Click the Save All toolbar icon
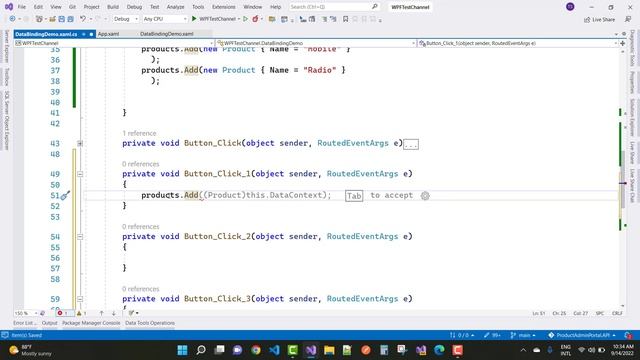Viewport: 640px width, 360px height. [70, 19]
